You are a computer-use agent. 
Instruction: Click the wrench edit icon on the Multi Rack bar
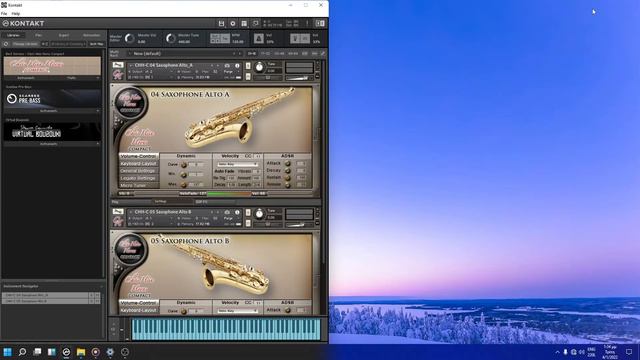[323, 53]
